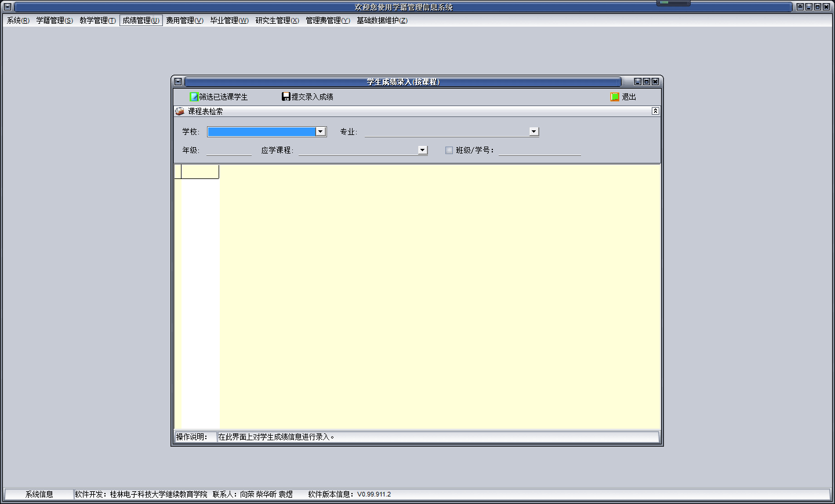Click the 提交录入成绩 floppy disk icon

click(x=286, y=97)
